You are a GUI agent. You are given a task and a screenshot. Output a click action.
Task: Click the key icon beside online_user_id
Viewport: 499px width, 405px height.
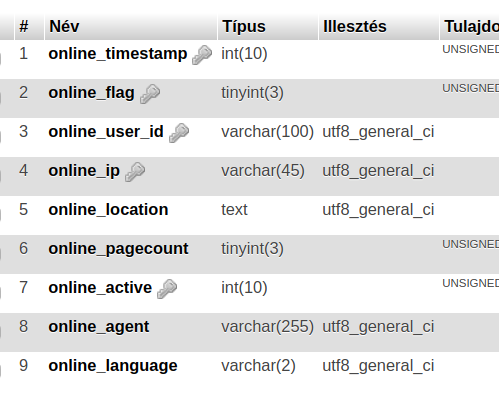coord(179,133)
